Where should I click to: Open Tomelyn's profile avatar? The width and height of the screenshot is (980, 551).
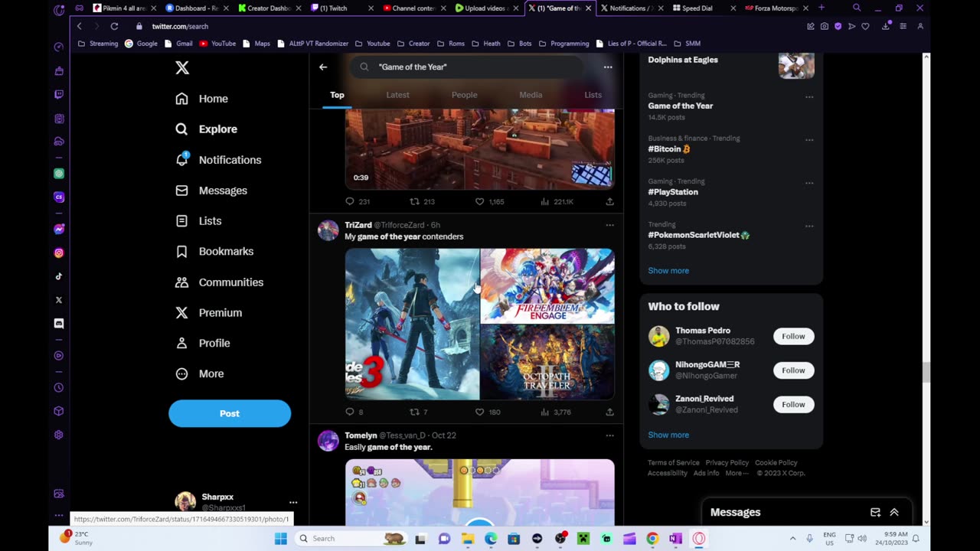point(328,441)
